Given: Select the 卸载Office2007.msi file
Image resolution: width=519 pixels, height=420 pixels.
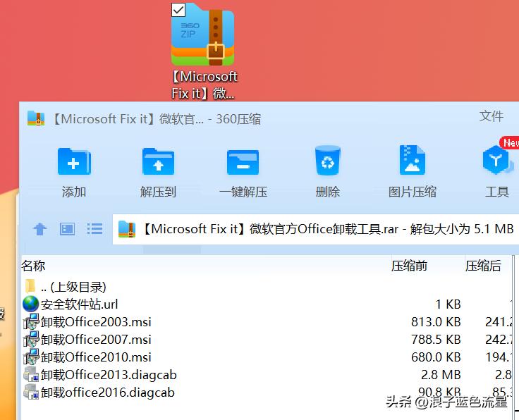Looking at the screenshot, I should coord(266,339).
